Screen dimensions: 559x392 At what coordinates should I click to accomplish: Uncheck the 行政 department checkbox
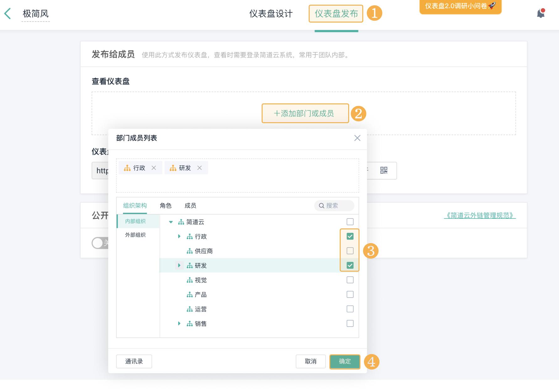(349, 236)
